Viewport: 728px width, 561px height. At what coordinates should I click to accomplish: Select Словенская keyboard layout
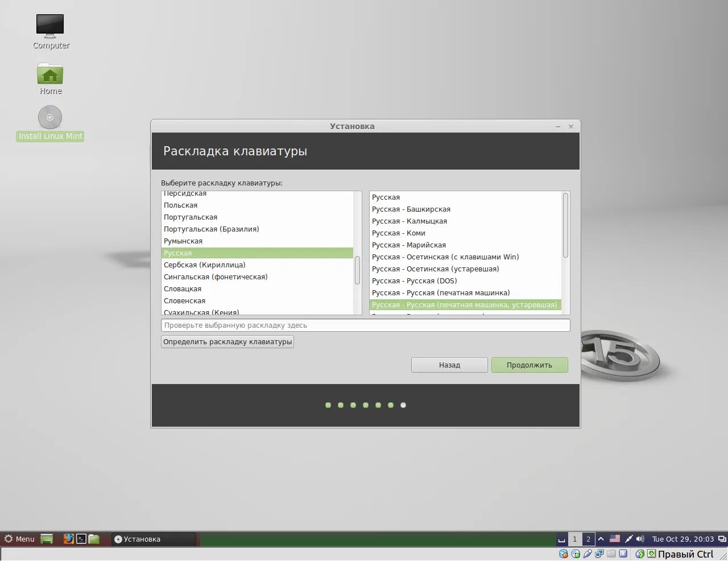[x=257, y=301]
